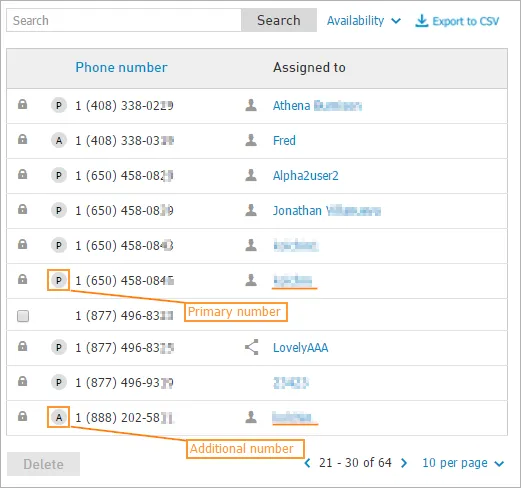The image size is (521, 488).
Task: Click lock icon in 1 (888) 202-58 row
Action: 22,416
